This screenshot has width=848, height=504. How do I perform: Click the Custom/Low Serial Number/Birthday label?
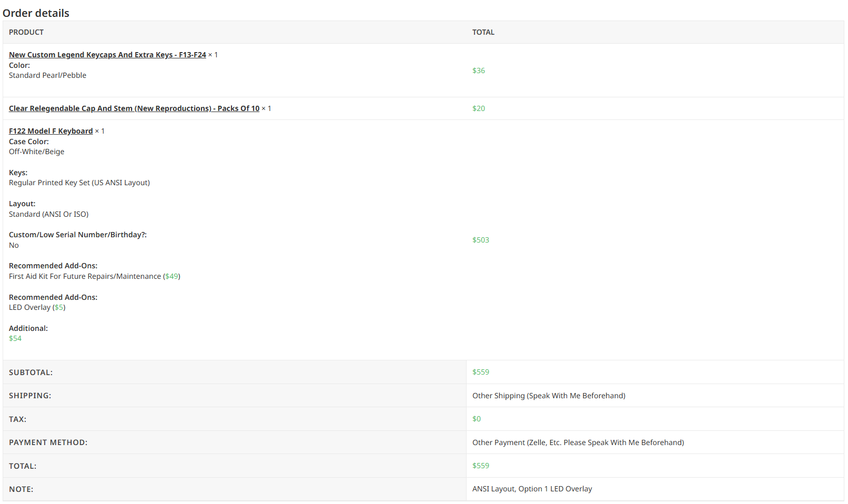78,235
